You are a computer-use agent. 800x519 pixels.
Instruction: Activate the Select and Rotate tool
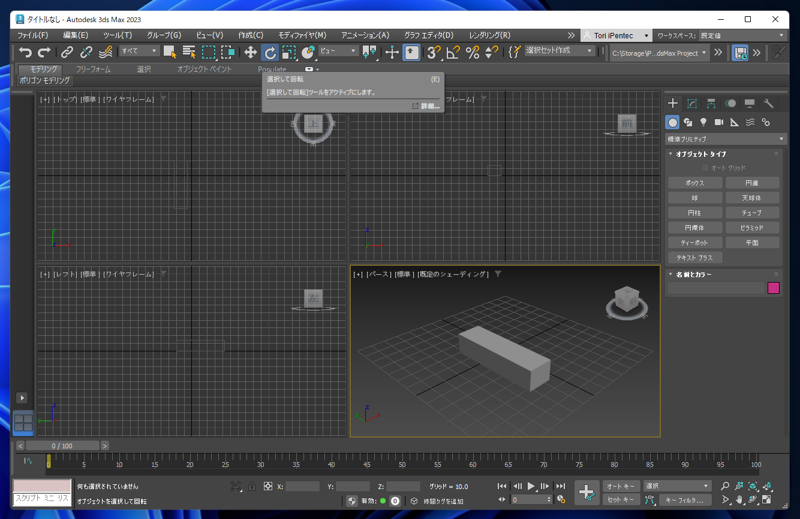pos(270,52)
